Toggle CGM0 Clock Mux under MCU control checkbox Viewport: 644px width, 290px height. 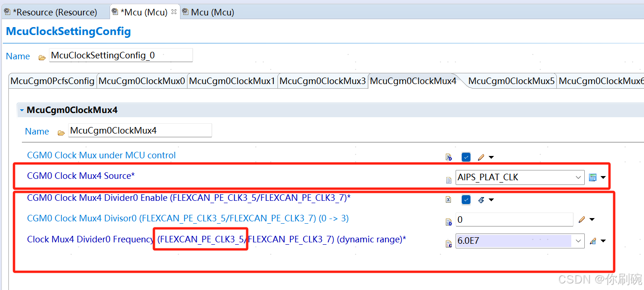point(466,157)
